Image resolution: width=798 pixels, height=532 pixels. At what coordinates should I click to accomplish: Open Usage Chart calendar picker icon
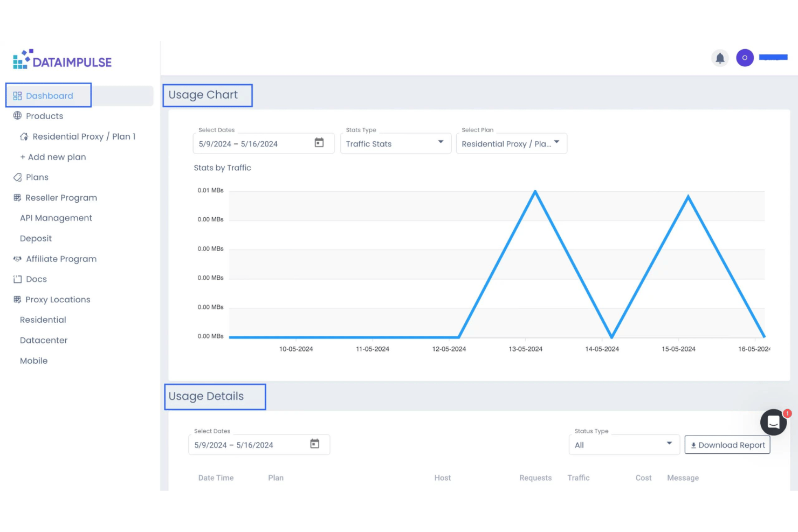[319, 143]
